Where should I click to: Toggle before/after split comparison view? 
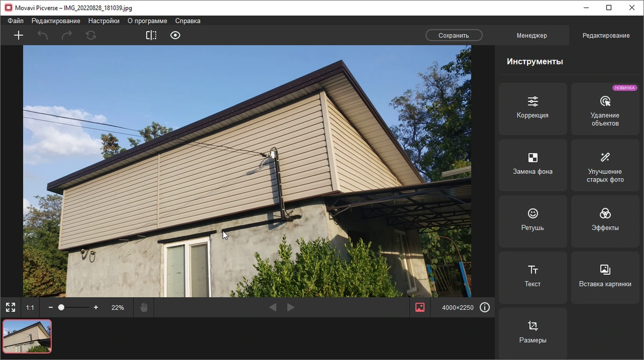[151, 35]
